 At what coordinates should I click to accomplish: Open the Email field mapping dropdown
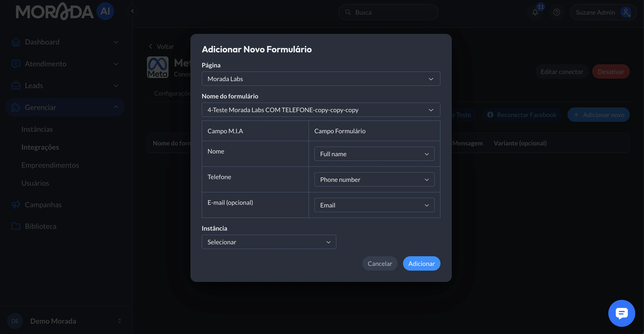tap(374, 205)
